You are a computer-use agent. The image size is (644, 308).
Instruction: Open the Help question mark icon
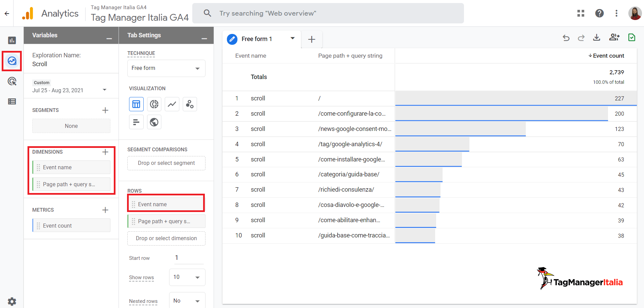(600, 13)
